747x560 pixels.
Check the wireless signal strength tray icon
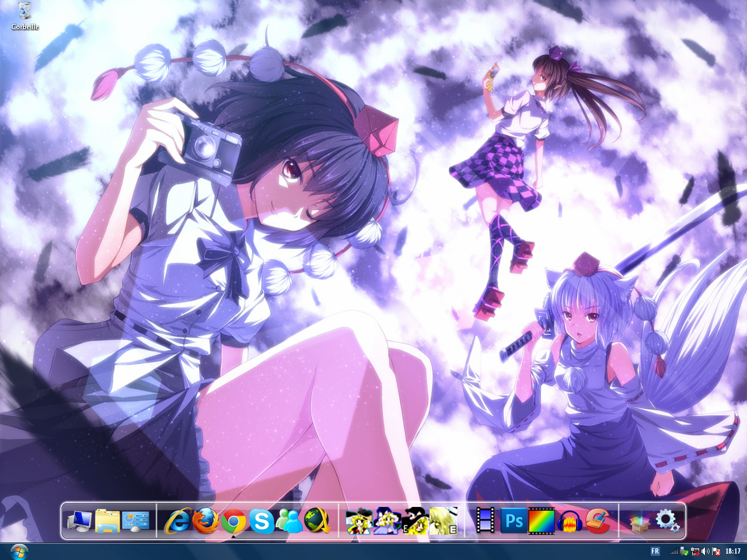coord(674,552)
